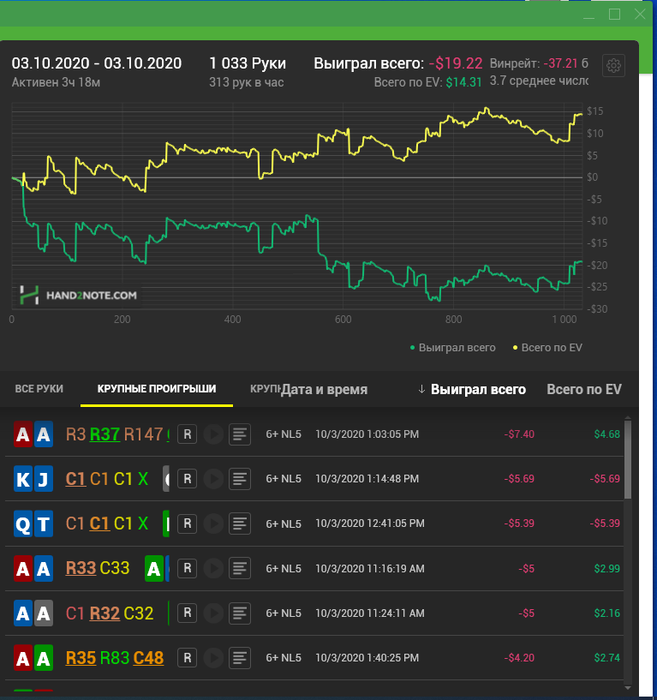Viewport: 657px width, 700px height.
Task: Click the hand list scrollbar thumb
Action: click(x=628, y=459)
